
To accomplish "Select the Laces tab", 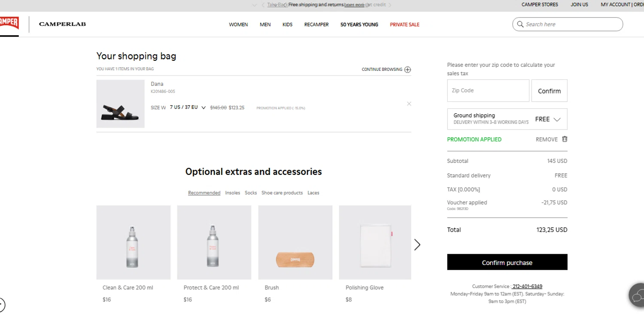I will click(x=313, y=193).
